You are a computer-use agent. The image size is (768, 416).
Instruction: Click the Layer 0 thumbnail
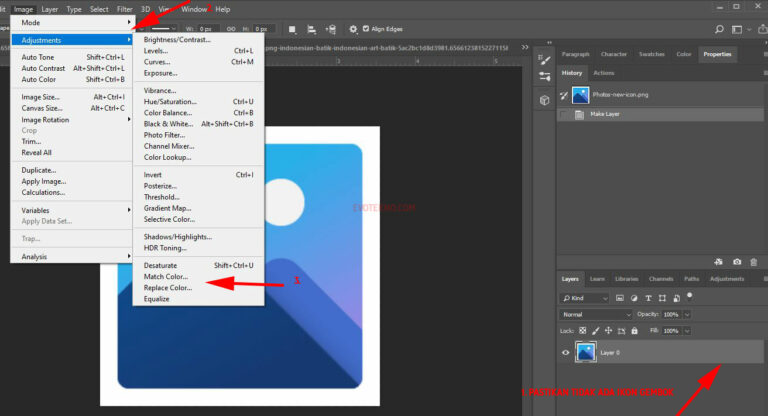tap(587, 352)
